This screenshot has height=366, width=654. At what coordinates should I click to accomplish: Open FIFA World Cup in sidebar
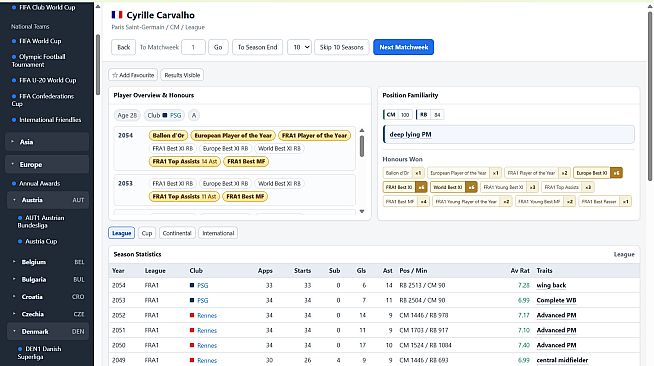pyautogui.click(x=40, y=41)
